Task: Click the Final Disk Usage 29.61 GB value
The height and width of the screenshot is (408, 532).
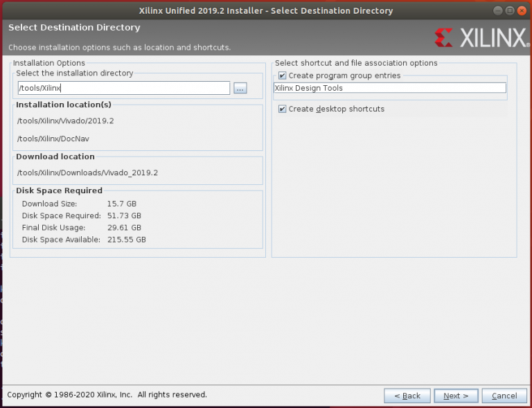Action: pyautogui.click(x=124, y=227)
